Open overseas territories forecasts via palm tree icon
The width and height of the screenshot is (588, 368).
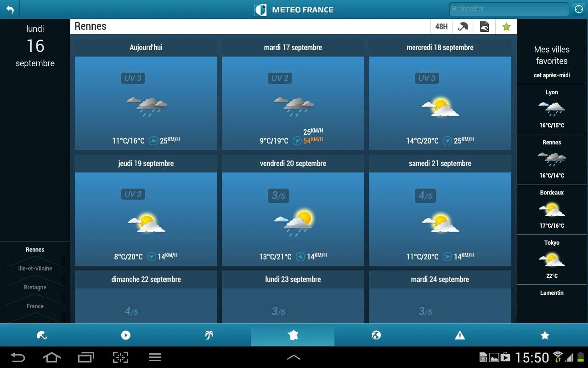point(209,335)
